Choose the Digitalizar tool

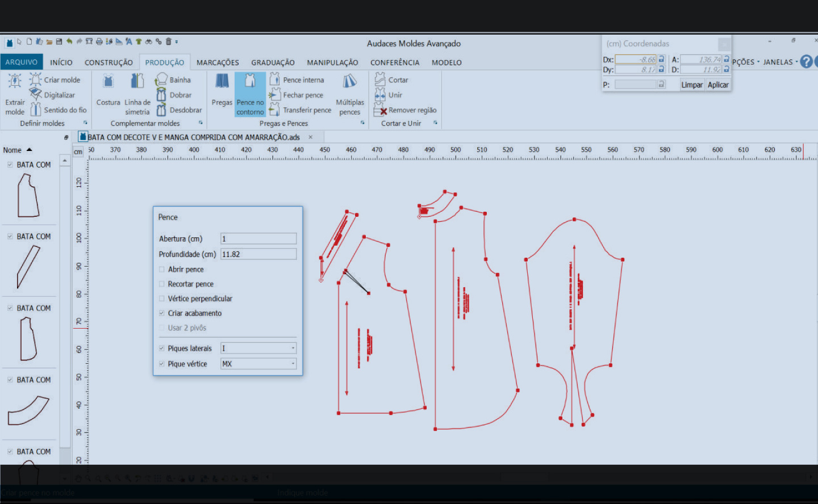coord(52,95)
